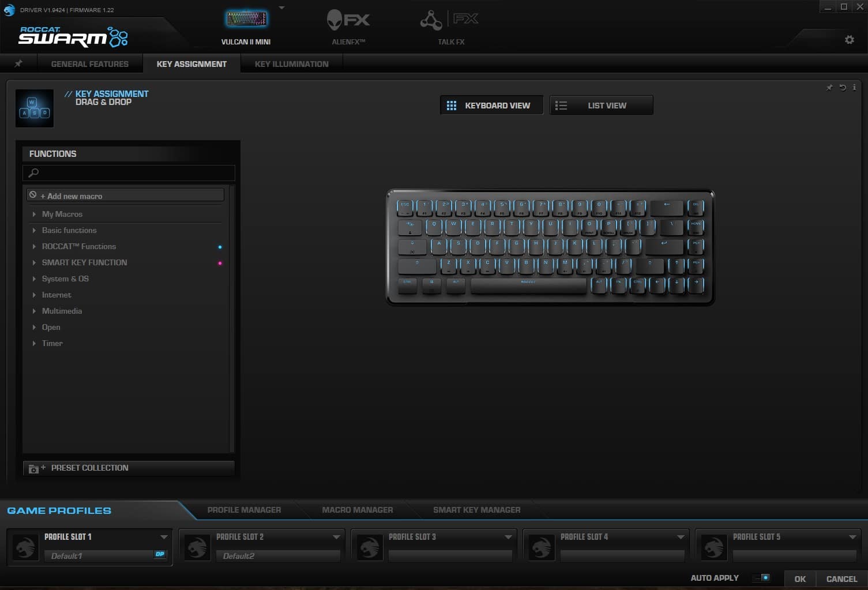
Task: Select the left Shift key on keyboard
Action: [x=417, y=266]
